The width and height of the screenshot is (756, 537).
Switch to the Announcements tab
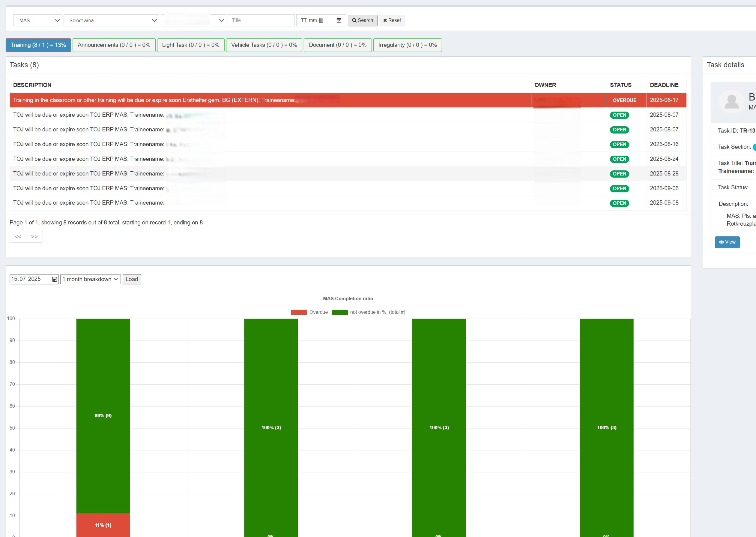(x=114, y=45)
